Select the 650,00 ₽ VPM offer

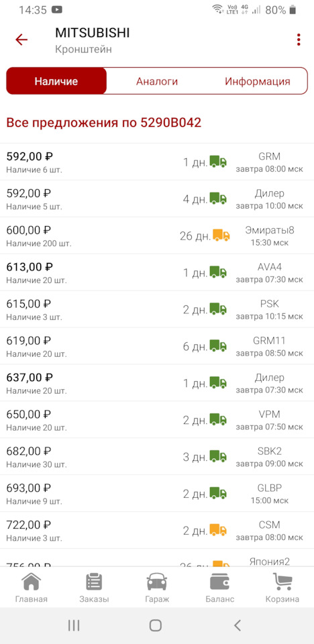click(x=157, y=420)
